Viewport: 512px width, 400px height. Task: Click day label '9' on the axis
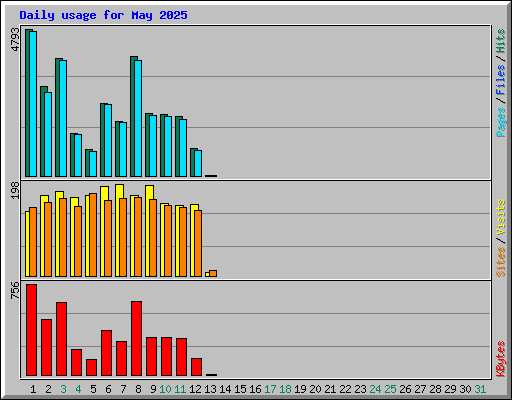click(x=153, y=389)
